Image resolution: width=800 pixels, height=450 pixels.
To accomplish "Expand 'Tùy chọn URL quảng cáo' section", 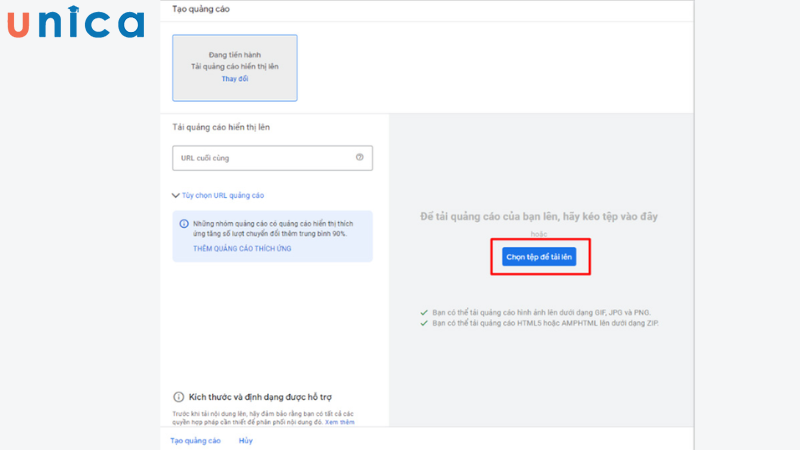I will 218,195.
